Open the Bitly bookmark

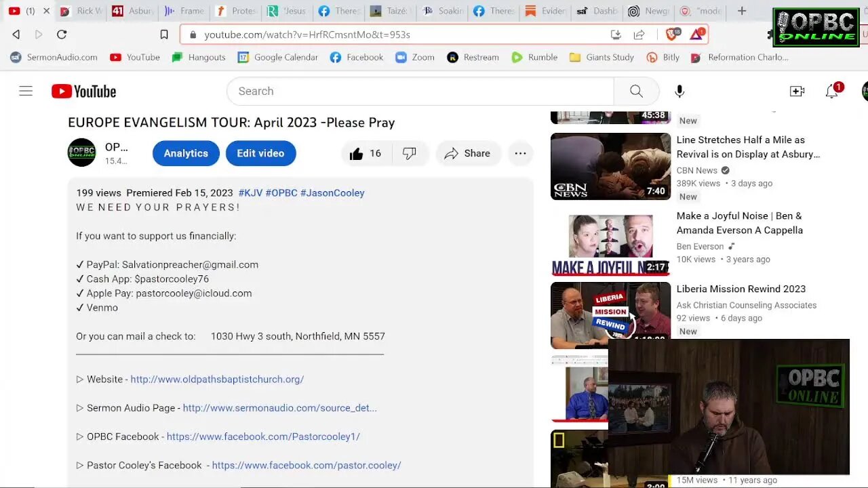(663, 58)
